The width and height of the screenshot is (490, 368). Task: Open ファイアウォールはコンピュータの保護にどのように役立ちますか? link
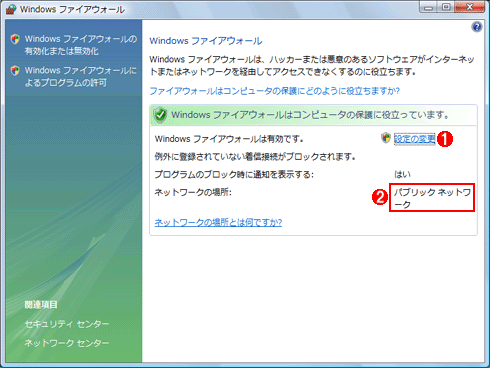point(274,91)
